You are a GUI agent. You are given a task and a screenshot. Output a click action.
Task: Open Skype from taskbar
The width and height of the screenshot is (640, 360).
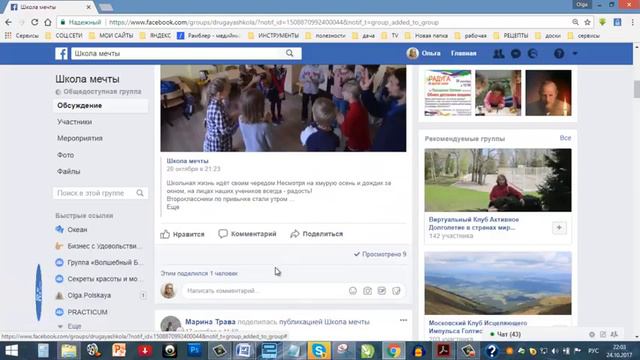click(x=319, y=351)
